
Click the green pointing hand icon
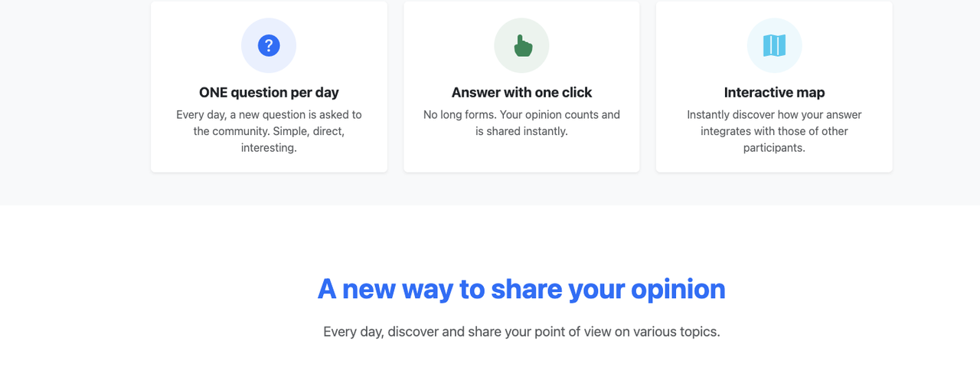tap(522, 46)
